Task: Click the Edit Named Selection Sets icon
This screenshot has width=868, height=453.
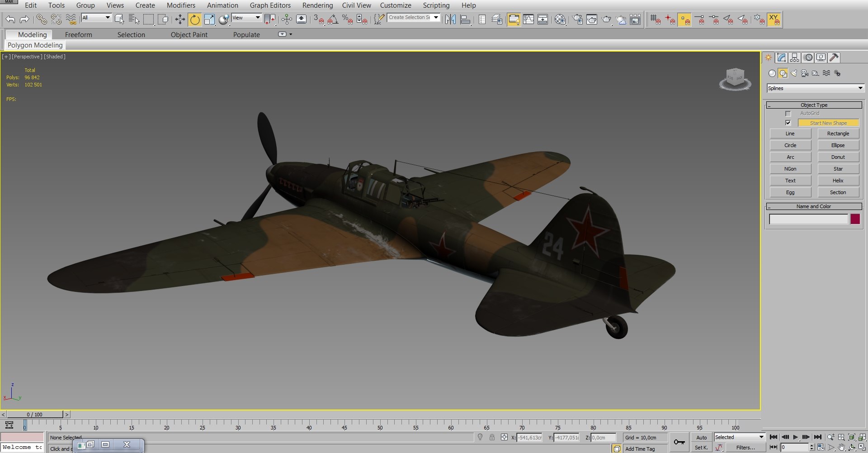Action: [379, 19]
